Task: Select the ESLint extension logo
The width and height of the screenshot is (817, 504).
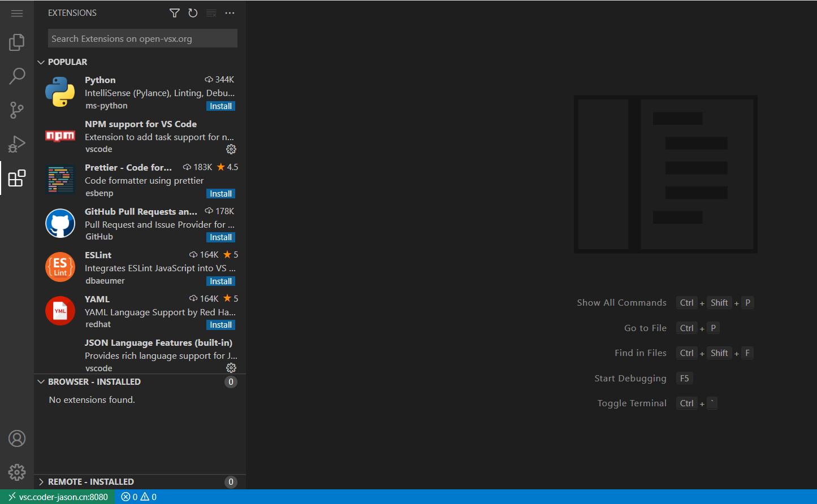Action: (60, 267)
